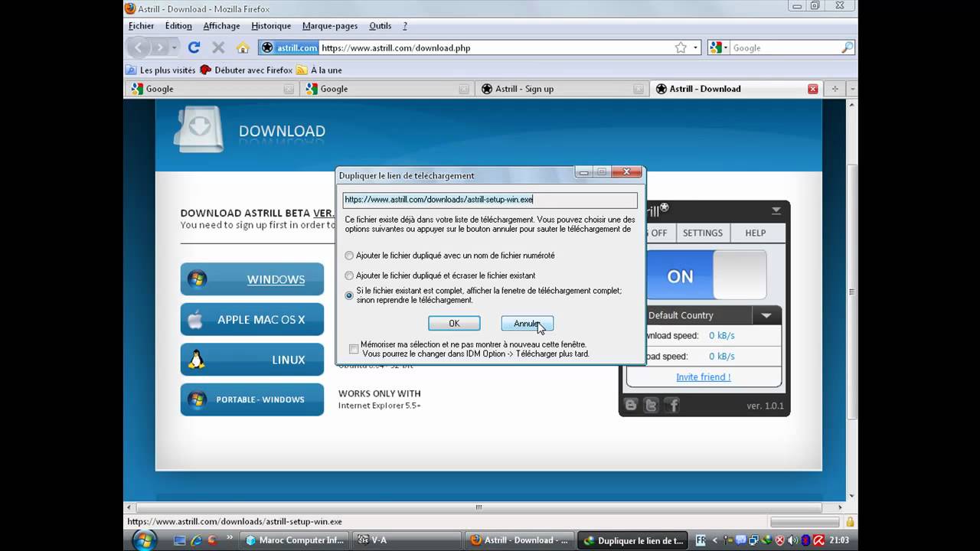This screenshot has height=551, width=980.
Task: Open Les plus visités bookmark
Action: [x=161, y=70]
